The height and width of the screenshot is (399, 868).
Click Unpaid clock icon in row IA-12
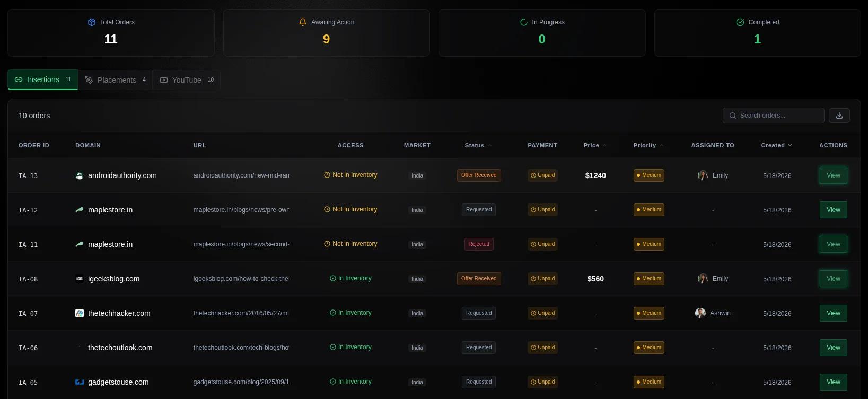[533, 210]
